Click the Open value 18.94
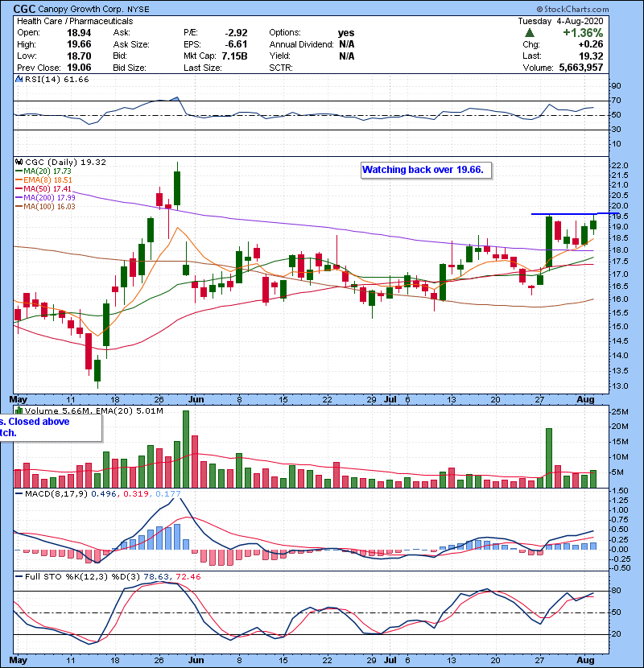This screenshot has height=668, width=644. point(79,33)
